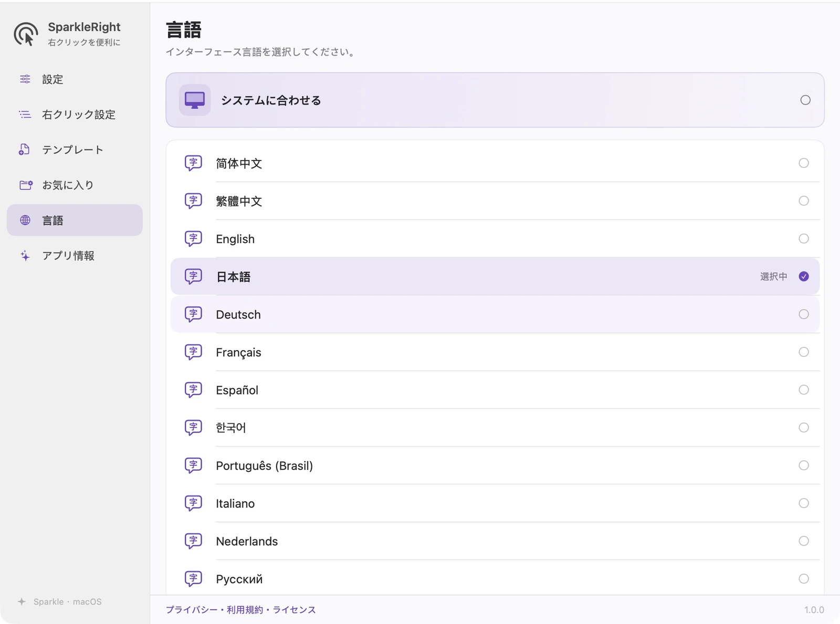Click the document icon beside テンプレート

click(24, 150)
